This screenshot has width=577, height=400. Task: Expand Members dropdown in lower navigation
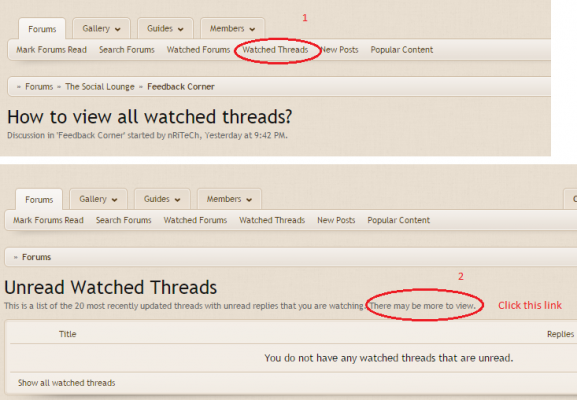click(229, 199)
